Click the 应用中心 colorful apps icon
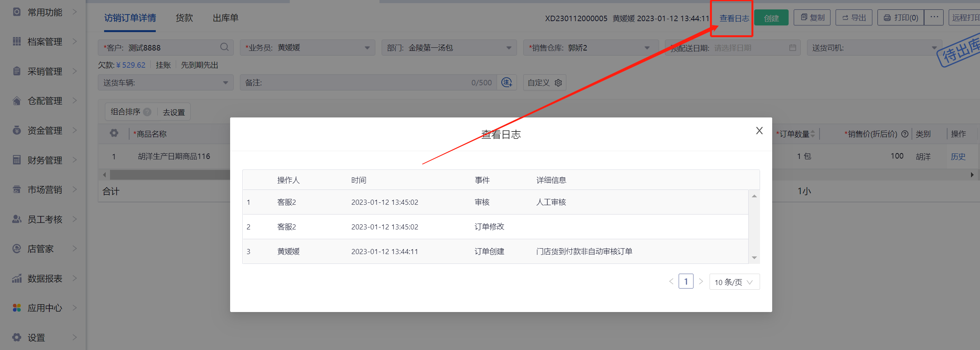The height and width of the screenshot is (350, 980). pyautogui.click(x=17, y=308)
